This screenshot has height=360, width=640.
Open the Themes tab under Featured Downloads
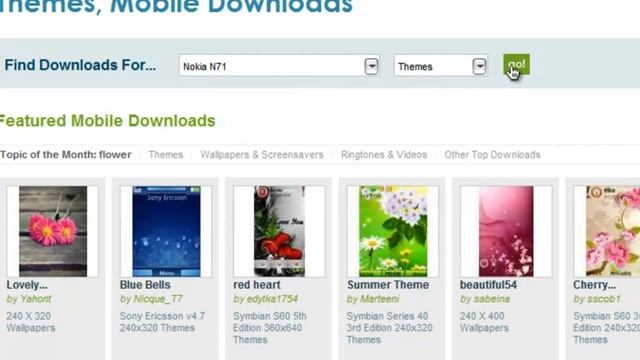point(166,155)
